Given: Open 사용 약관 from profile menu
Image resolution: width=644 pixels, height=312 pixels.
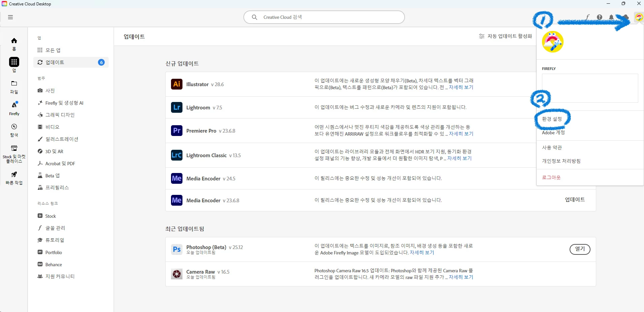Looking at the screenshot, I should click(552, 147).
